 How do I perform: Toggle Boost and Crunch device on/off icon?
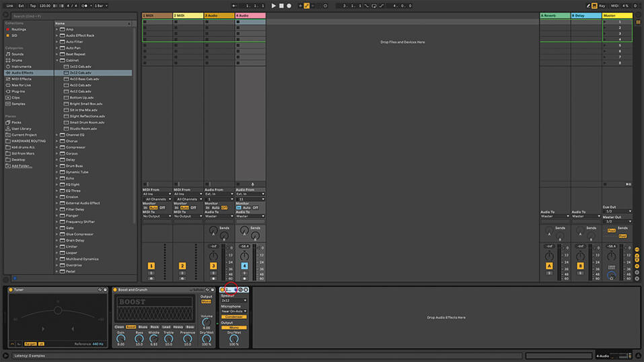point(115,290)
